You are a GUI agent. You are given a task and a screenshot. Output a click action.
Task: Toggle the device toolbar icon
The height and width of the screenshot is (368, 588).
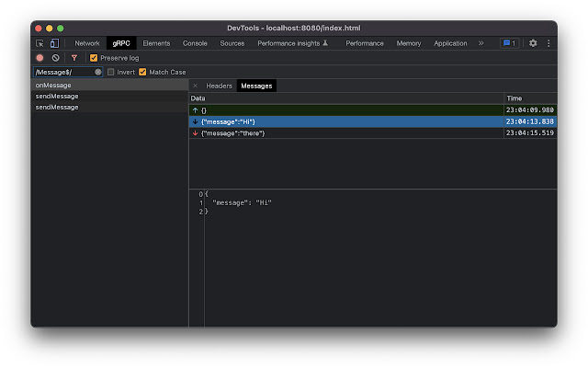click(x=54, y=43)
